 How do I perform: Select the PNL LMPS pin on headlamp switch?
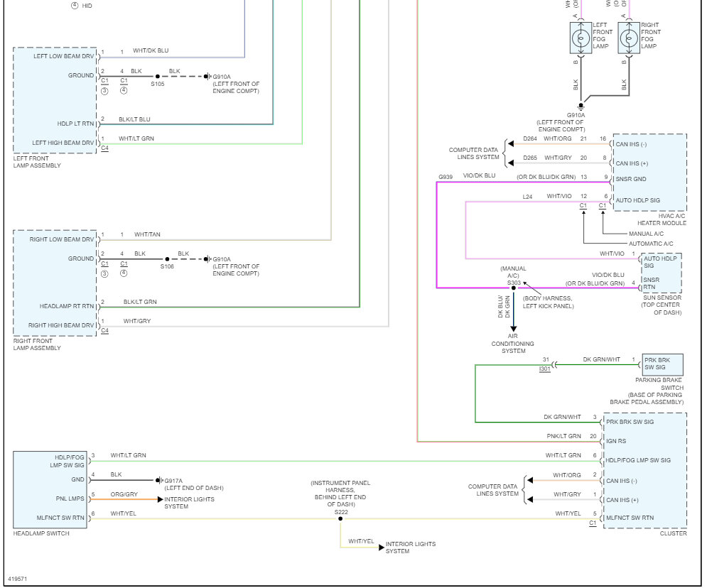tap(70, 499)
